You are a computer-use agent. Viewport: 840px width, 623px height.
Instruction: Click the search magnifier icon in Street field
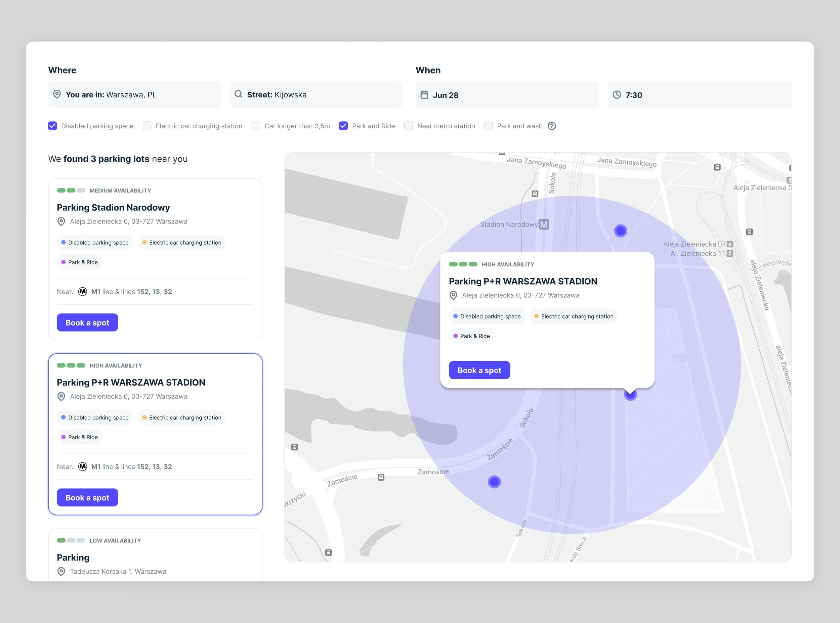[238, 94]
